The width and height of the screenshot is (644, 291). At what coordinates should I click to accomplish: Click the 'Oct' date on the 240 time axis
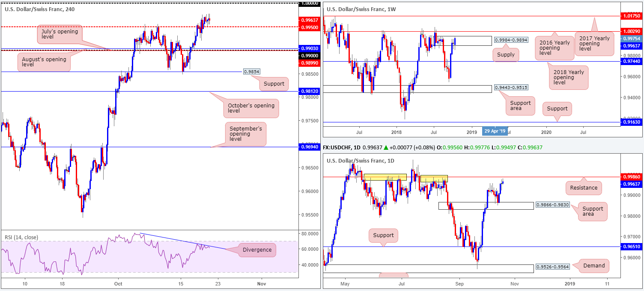click(119, 284)
